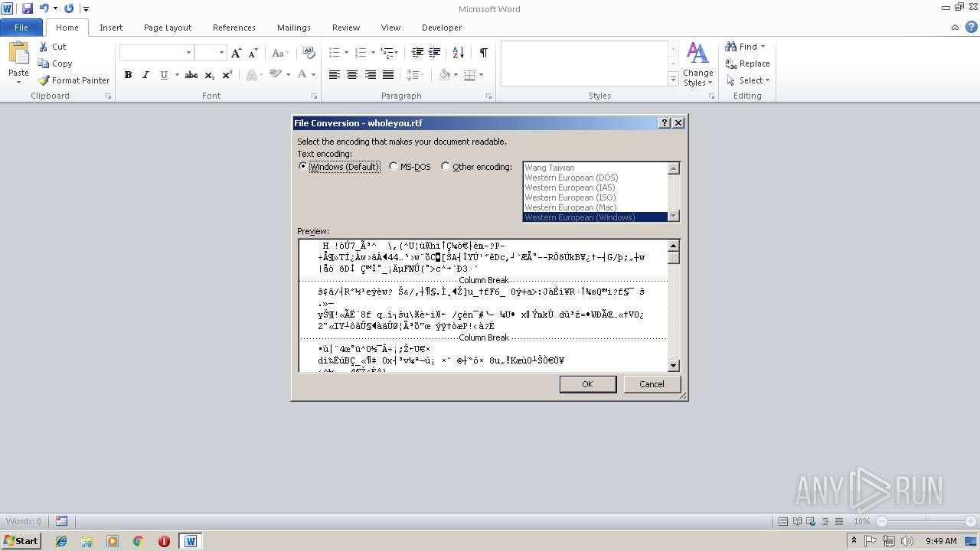The width and height of the screenshot is (980, 551).
Task: Select the Format Painter brush
Action: click(44, 80)
